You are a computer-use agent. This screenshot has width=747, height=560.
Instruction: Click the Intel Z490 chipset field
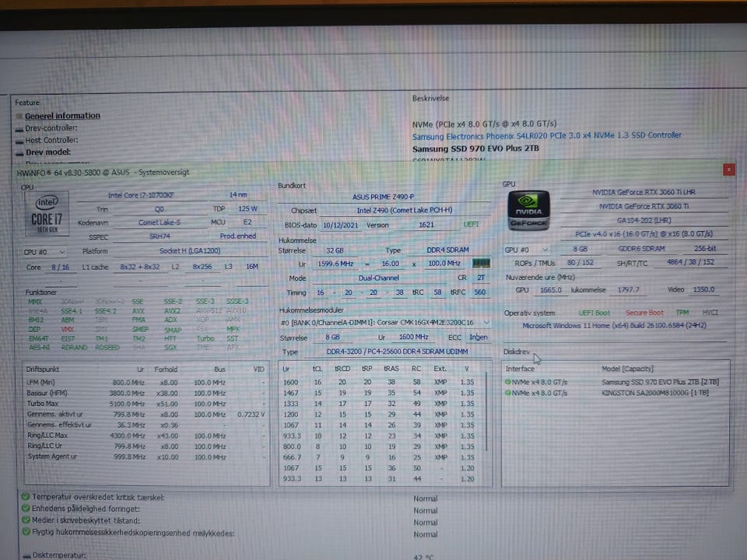pyautogui.click(x=405, y=210)
